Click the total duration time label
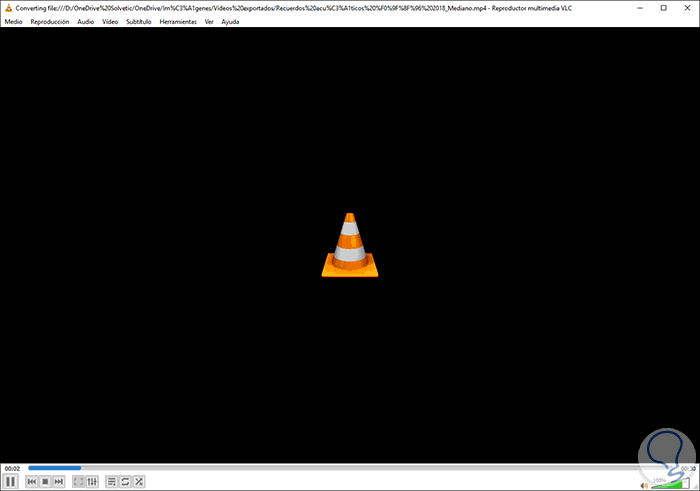 688,469
